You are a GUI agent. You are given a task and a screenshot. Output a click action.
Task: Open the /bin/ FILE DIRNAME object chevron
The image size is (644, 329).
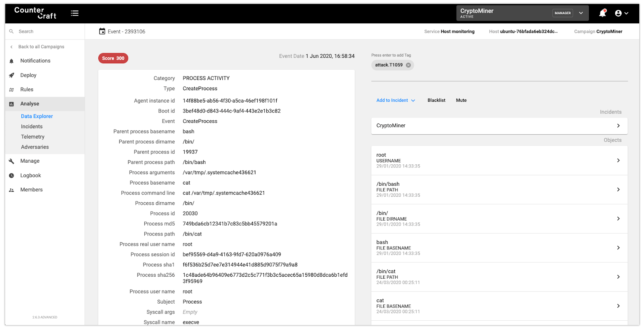pos(618,219)
